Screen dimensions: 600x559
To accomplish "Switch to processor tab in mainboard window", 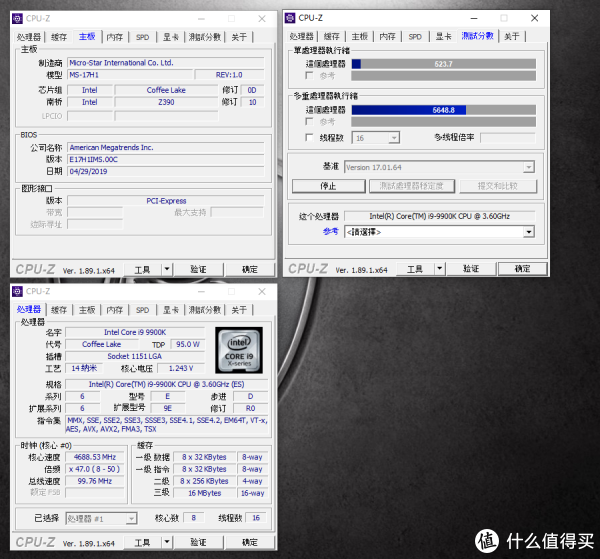I will 29,37.
